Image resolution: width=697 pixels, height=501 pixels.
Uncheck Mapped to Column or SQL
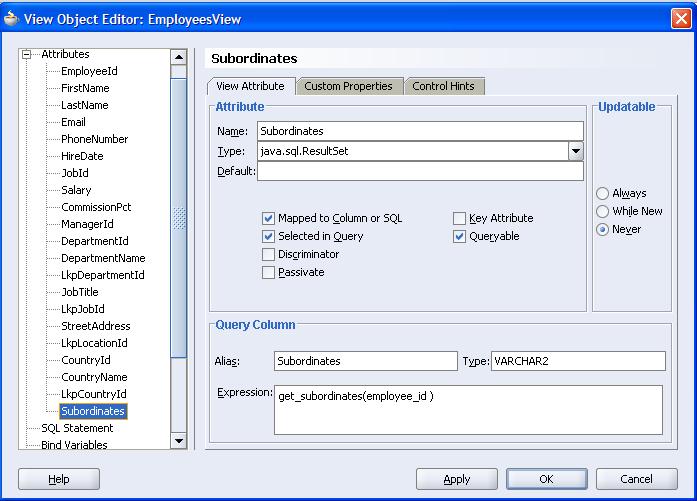(268, 218)
